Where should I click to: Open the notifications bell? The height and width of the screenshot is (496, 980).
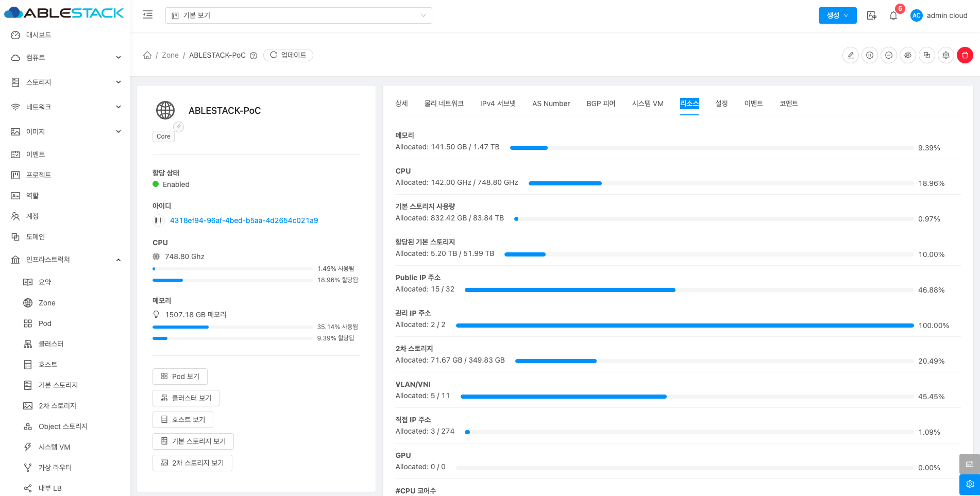(893, 15)
